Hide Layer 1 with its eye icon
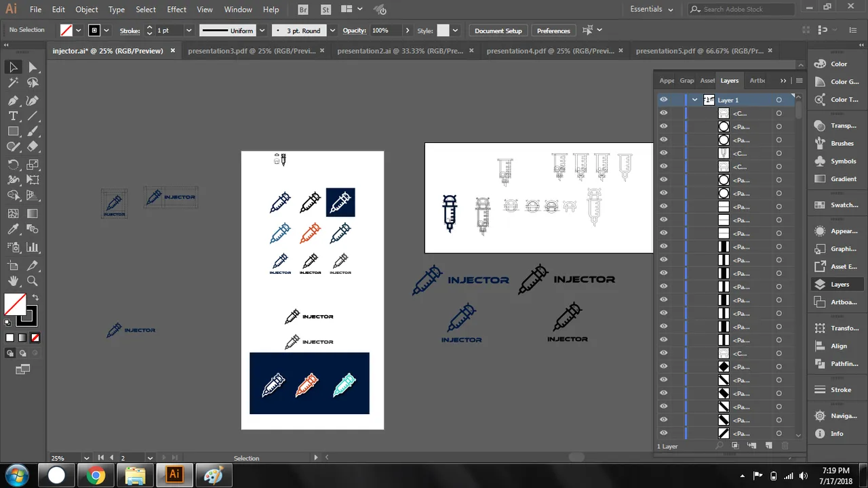The image size is (868, 488). point(664,100)
